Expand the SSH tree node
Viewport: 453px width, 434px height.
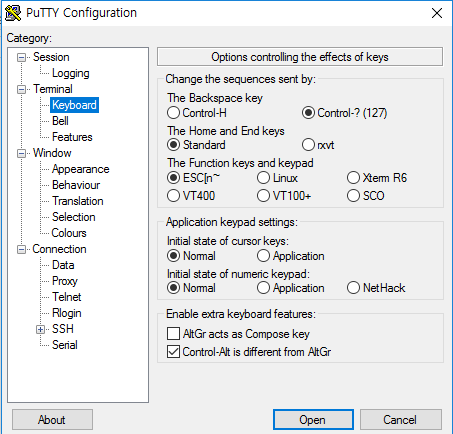40,330
